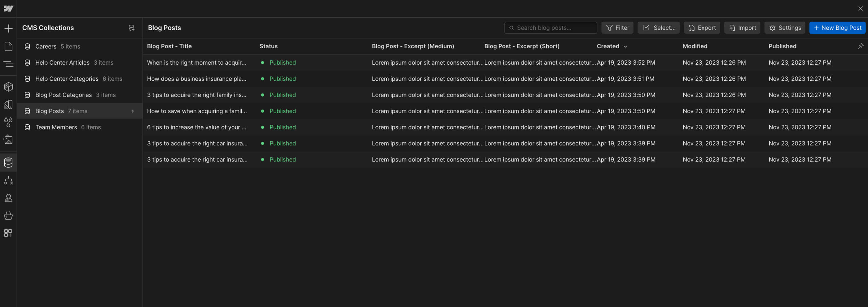Switch to Help Center Articles collection
The image size is (868, 307).
click(x=62, y=62)
